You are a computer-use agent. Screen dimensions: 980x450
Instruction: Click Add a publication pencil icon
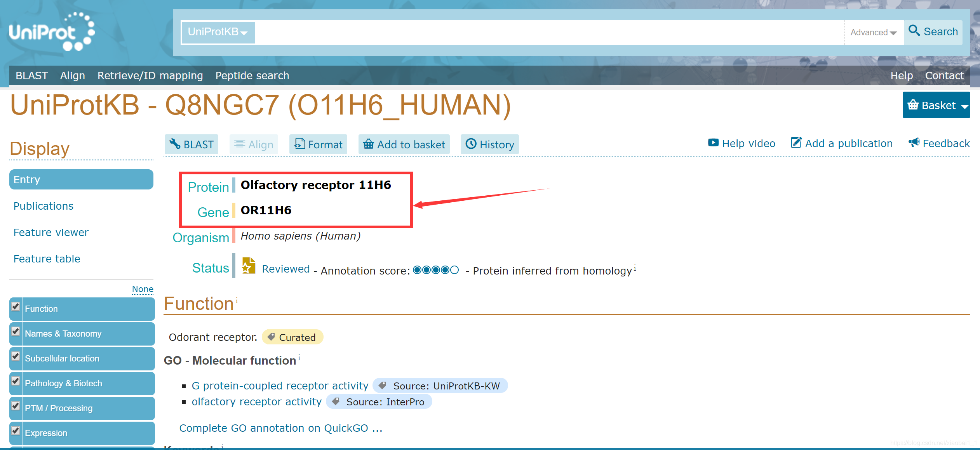pos(796,143)
